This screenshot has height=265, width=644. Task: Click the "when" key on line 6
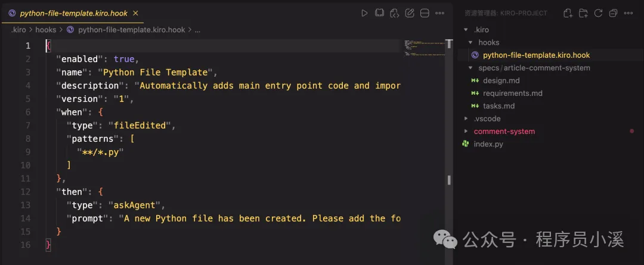[x=72, y=112]
